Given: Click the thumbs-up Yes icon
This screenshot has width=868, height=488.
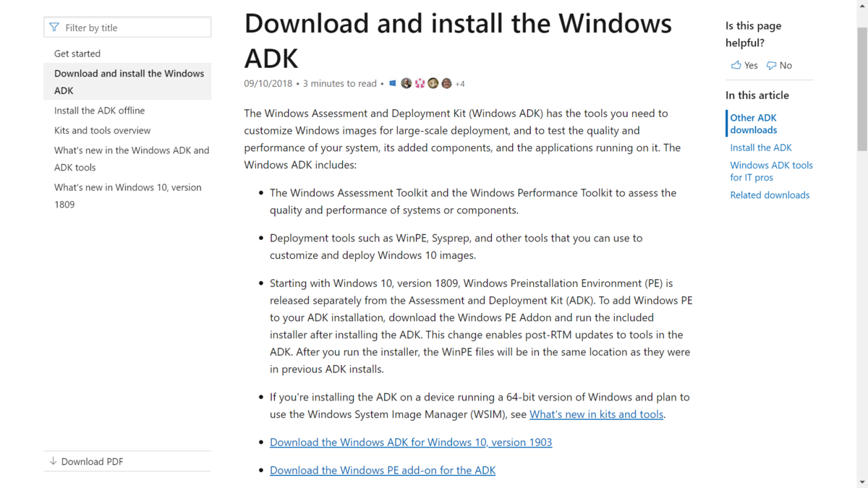Looking at the screenshot, I should click(x=736, y=65).
